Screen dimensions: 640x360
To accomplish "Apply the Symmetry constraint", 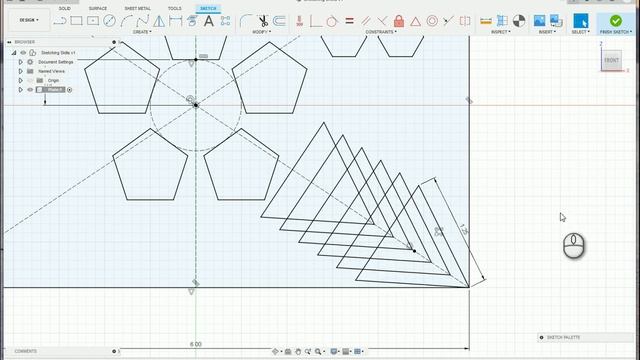I will click(x=465, y=21).
